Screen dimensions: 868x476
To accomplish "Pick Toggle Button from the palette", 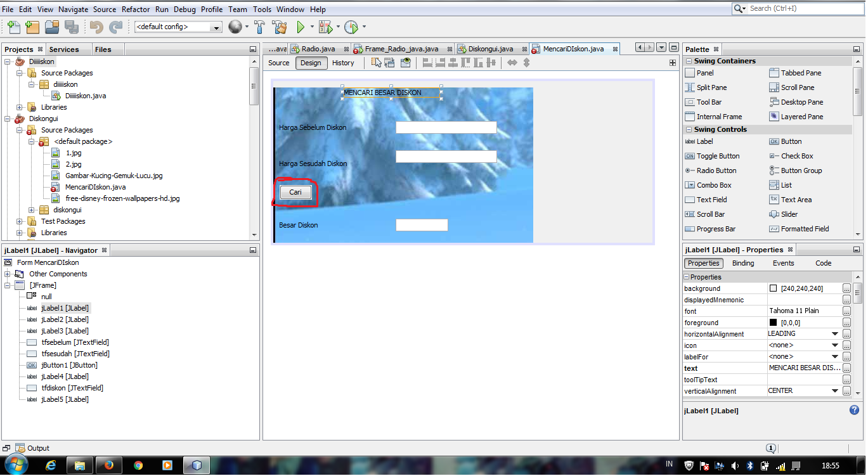I will tap(712, 156).
